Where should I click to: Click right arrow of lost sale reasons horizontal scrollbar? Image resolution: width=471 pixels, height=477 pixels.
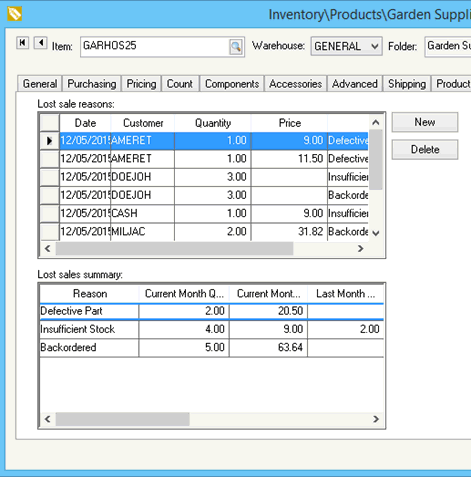coord(360,248)
